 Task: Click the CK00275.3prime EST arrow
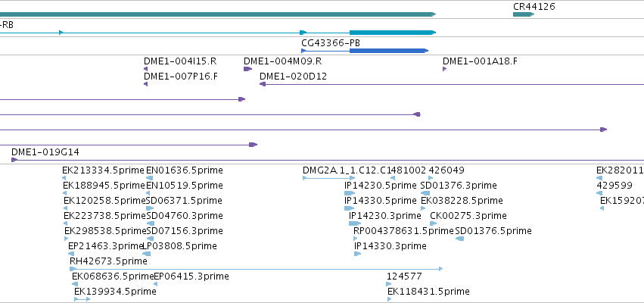point(434,223)
